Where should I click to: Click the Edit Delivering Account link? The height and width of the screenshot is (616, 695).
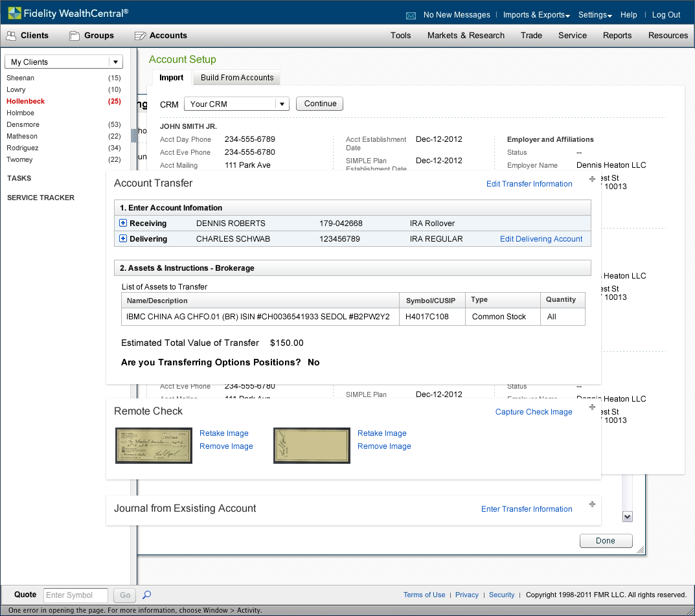[541, 239]
